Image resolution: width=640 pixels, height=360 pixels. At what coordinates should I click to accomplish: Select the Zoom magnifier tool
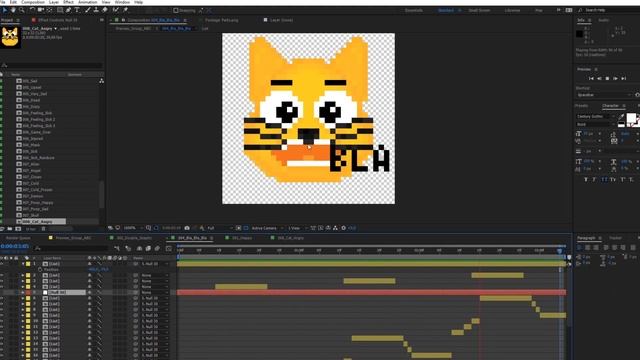[22, 10]
